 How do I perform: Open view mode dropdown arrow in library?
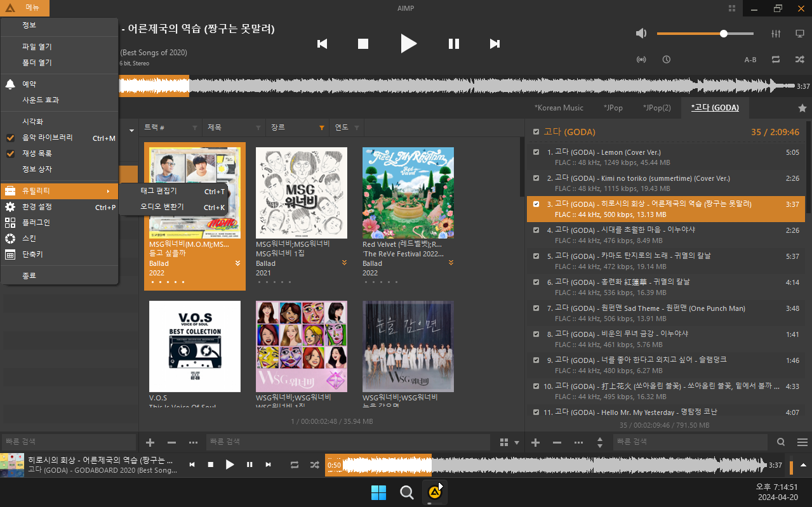click(x=517, y=442)
